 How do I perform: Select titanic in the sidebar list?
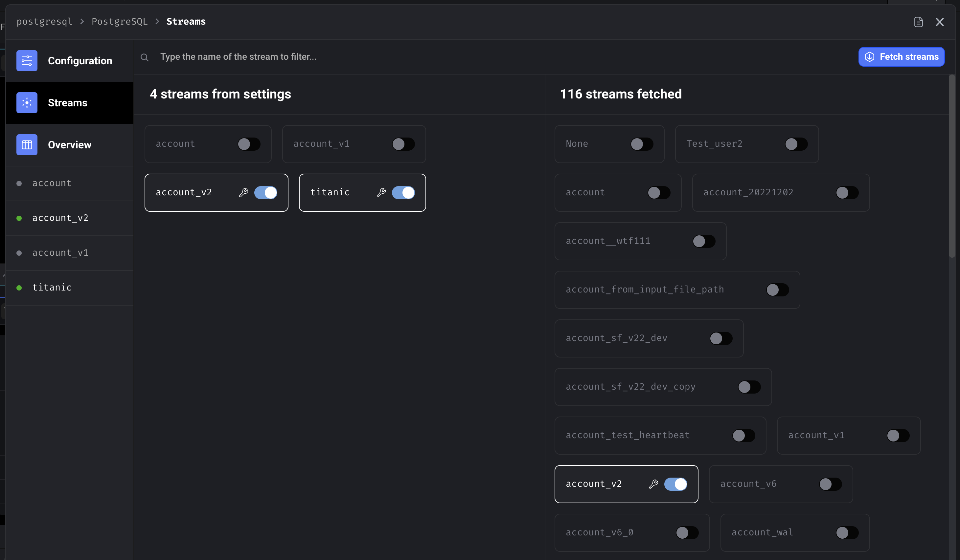(70, 288)
